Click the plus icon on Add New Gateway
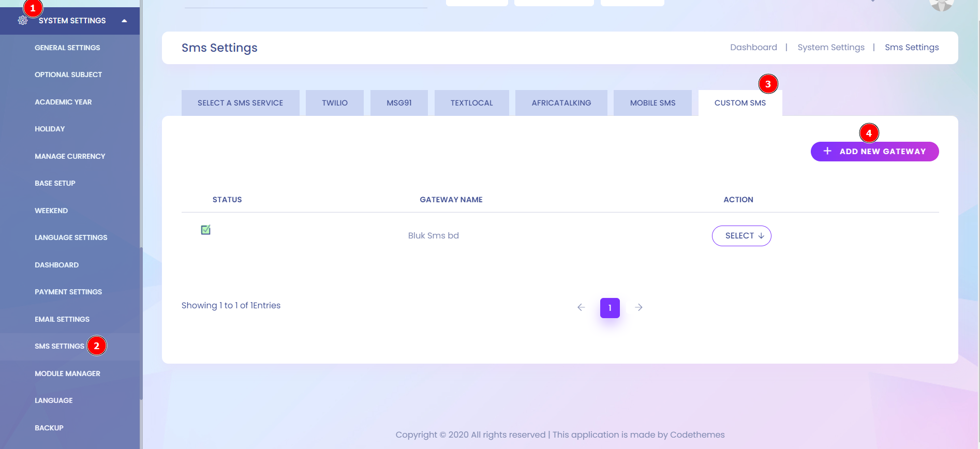 [x=827, y=151]
